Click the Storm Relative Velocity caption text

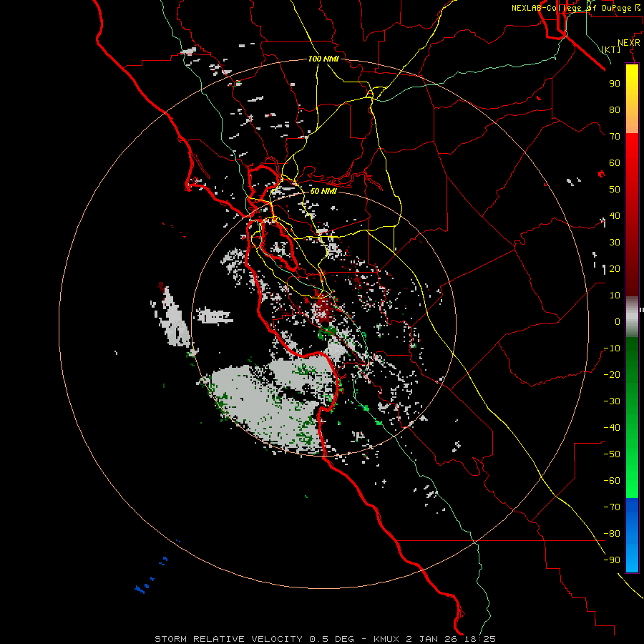(325, 639)
